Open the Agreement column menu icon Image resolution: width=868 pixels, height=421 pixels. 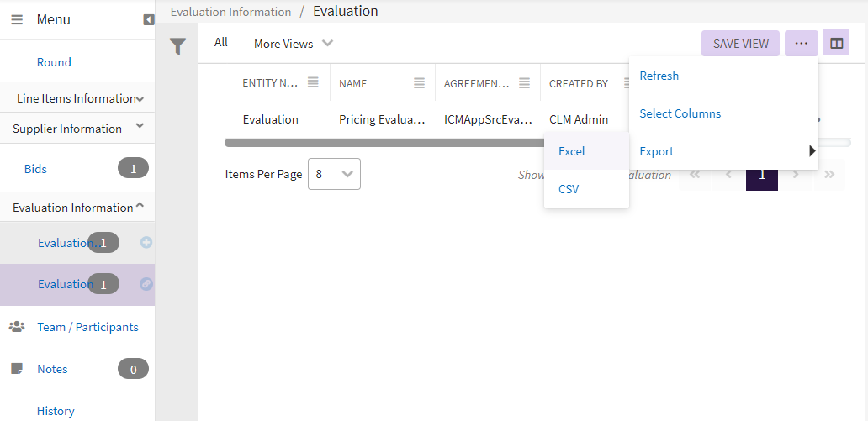pyautogui.click(x=524, y=82)
